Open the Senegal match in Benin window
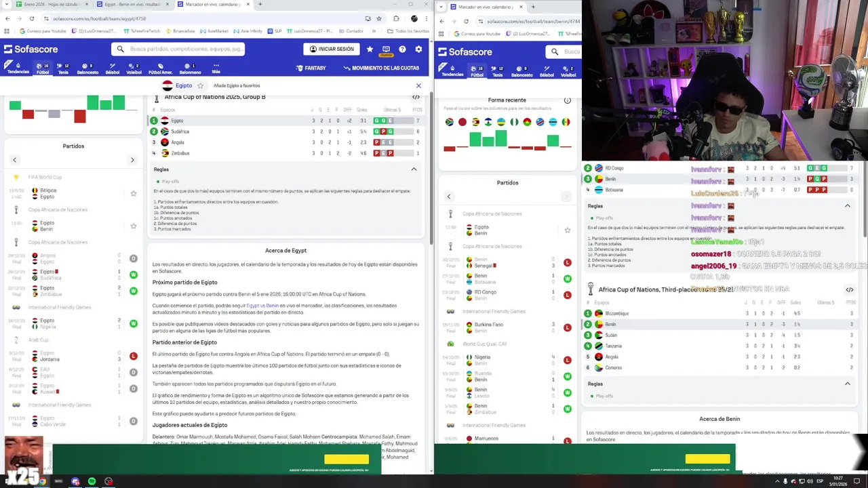This screenshot has width=868, height=488. [x=509, y=262]
